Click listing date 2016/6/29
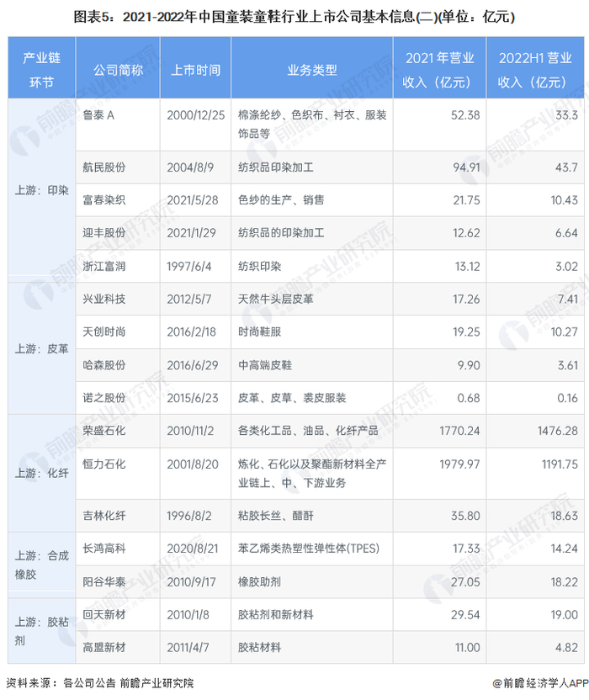This screenshot has width=589, height=700. (193, 365)
